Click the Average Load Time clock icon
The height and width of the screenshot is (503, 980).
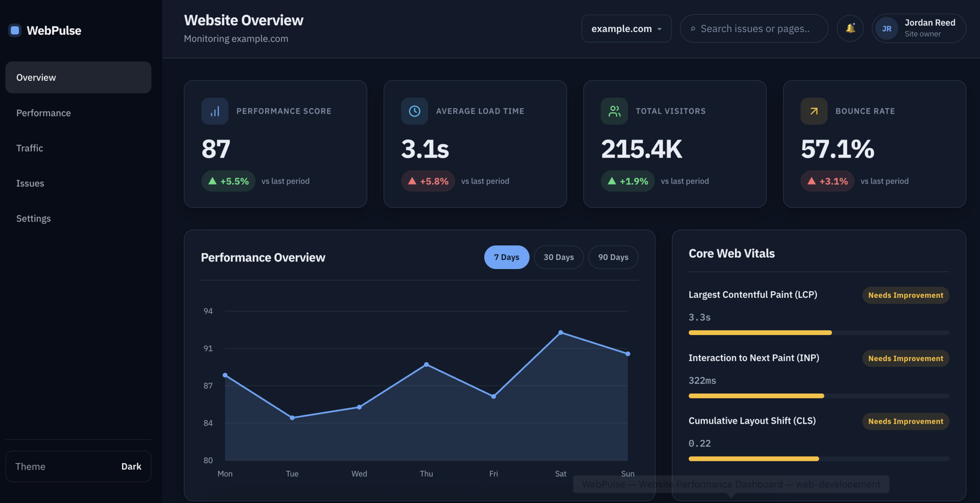[x=415, y=112]
